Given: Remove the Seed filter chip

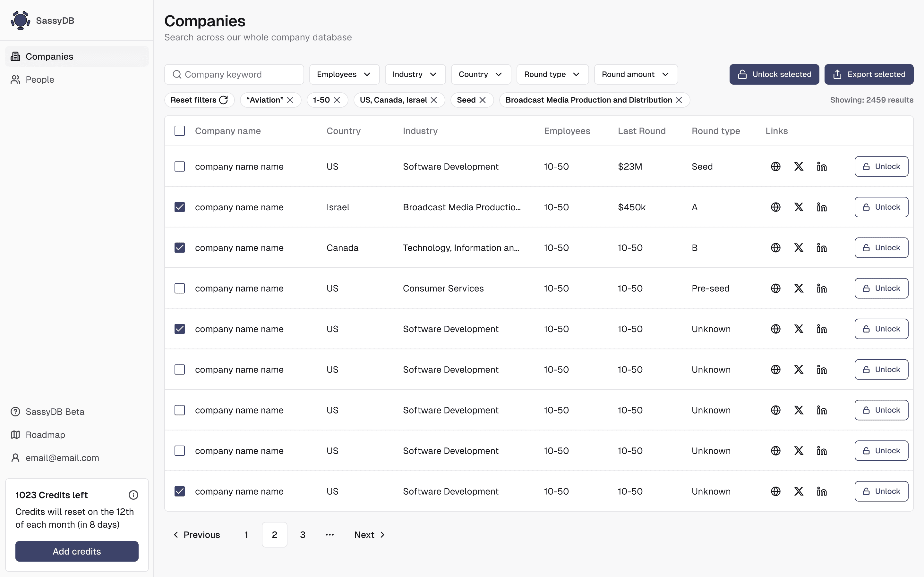Looking at the screenshot, I should [x=483, y=100].
